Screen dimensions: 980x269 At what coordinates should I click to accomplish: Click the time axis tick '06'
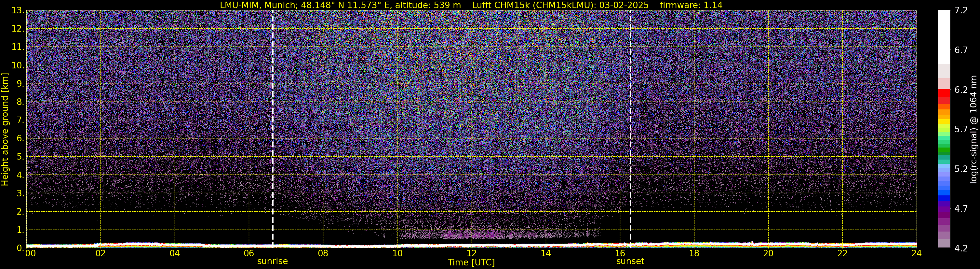(x=249, y=253)
